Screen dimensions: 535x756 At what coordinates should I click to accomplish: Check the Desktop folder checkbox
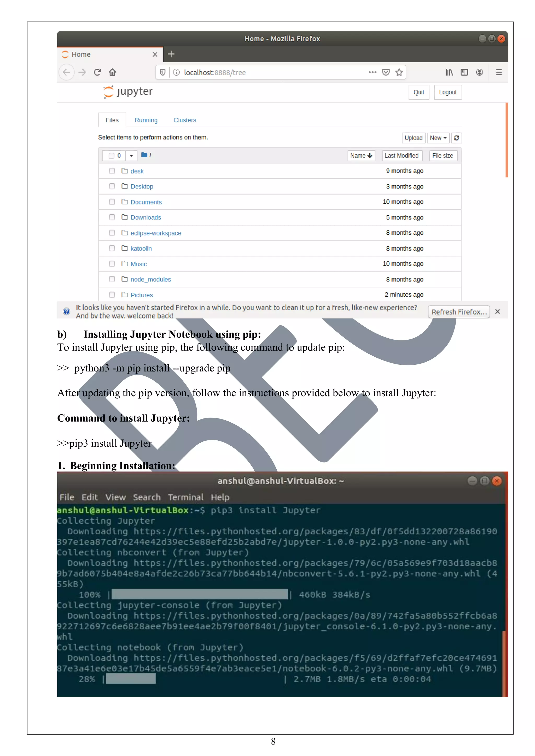(112, 186)
